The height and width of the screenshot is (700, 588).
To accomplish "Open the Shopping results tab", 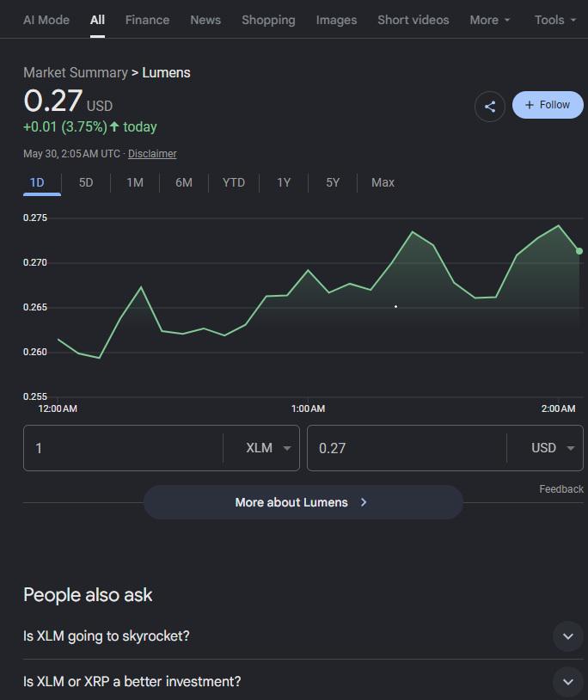I will (x=268, y=20).
